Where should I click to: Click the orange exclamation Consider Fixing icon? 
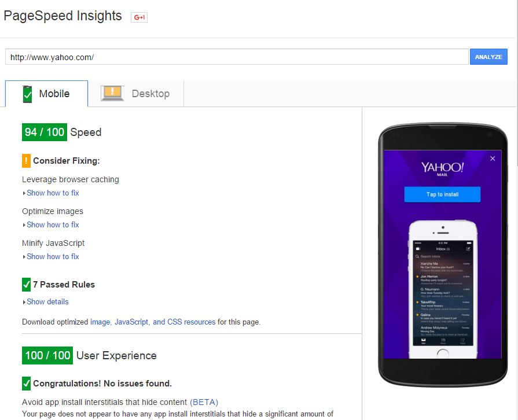(x=26, y=161)
